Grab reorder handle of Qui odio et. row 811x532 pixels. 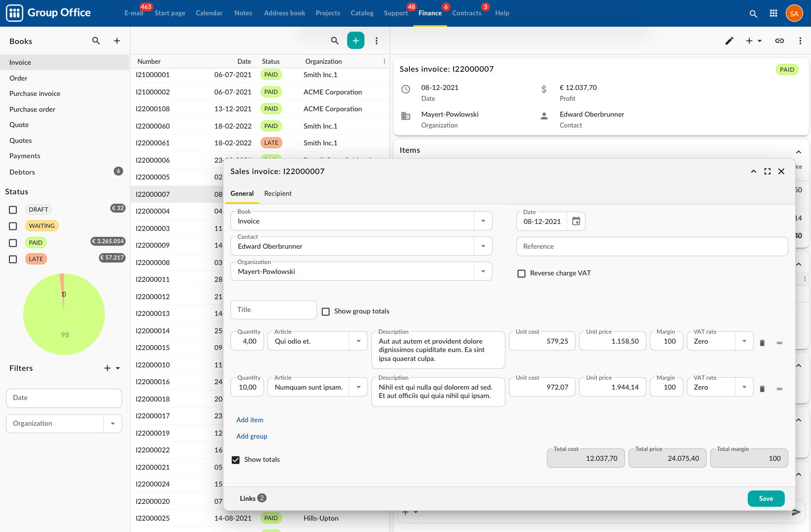pos(779,343)
